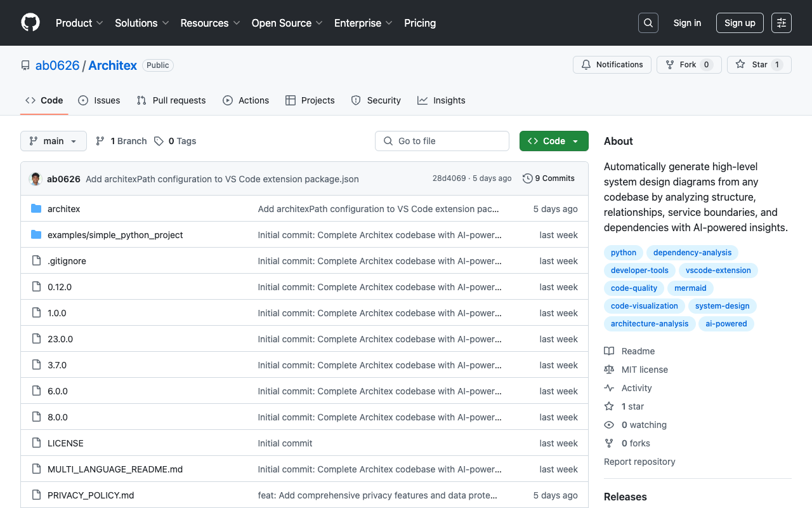812x508 pixels.
Task: Open the python topic tag
Action: [x=623, y=252]
